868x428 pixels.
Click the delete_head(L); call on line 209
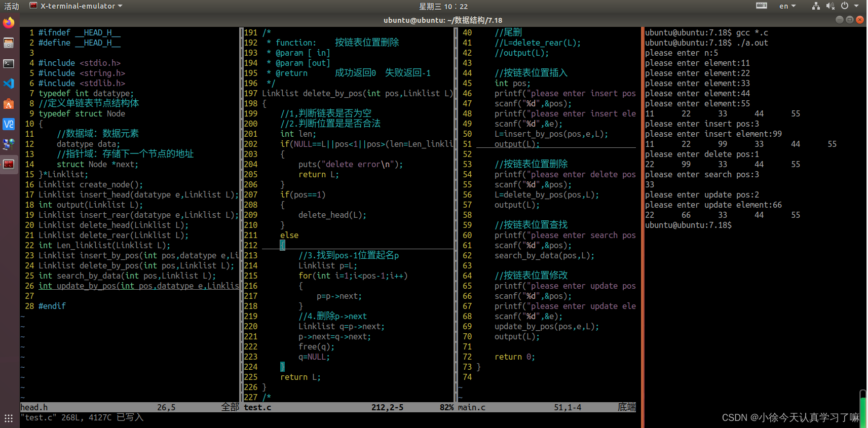(x=332, y=215)
